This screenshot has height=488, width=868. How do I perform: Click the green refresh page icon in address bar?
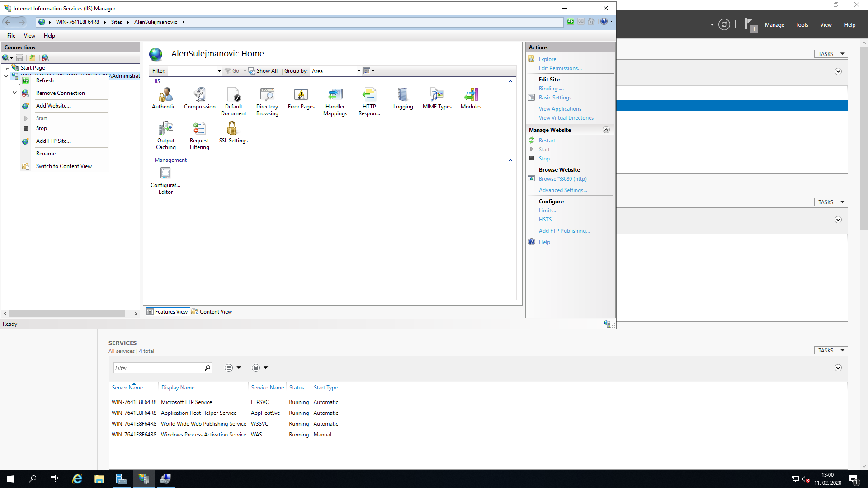point(571,22)
